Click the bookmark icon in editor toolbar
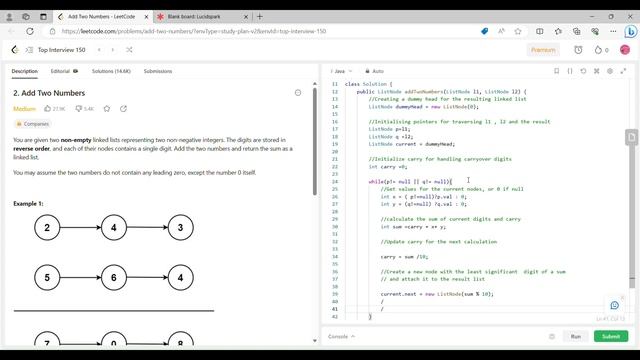This screenshot has width=640, height=360. coord(556,71)
